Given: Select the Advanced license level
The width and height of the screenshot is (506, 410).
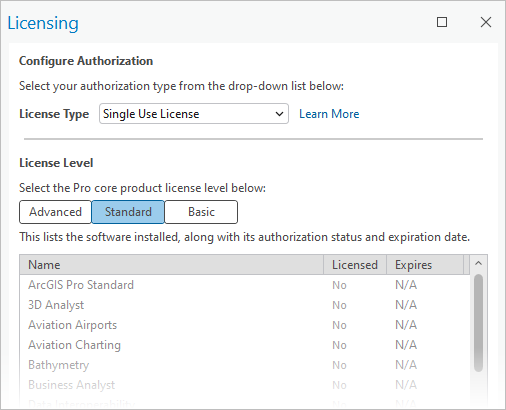Looking at the screenshot, I should [x=55, y=212].
